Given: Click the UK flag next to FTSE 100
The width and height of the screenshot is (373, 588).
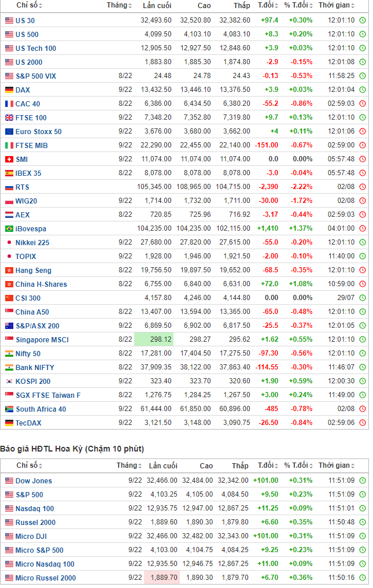Looking at the screenshot, I should [x=9, y=118].
